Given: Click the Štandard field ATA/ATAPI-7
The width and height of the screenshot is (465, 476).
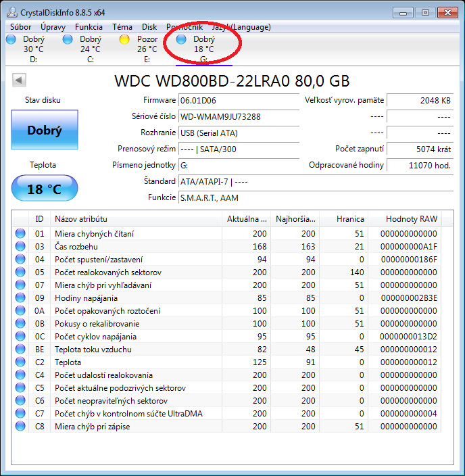Looking at the screenshot, I should [316, 181].
